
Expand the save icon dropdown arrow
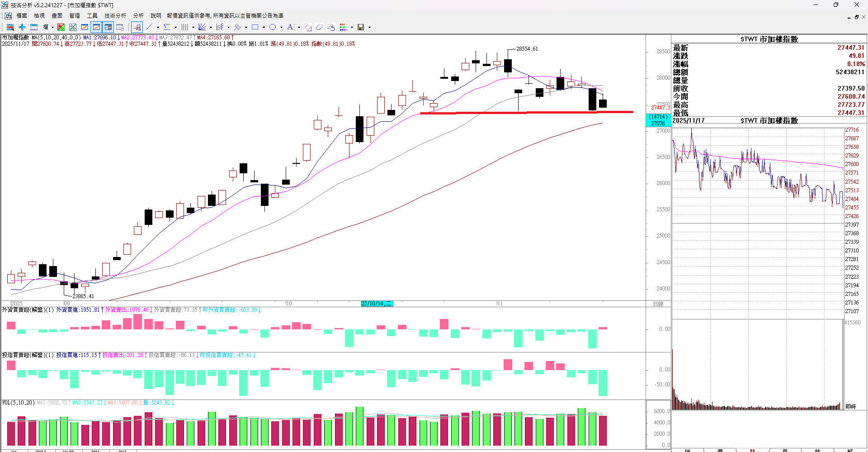(369, 27)
